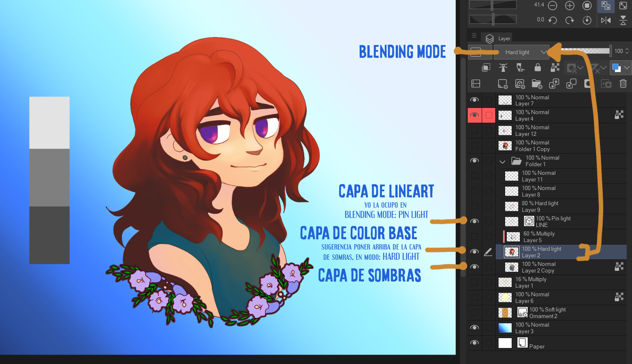Zoom in with the plus navigator button
632x364 pixels.
[x=570, y=5]
